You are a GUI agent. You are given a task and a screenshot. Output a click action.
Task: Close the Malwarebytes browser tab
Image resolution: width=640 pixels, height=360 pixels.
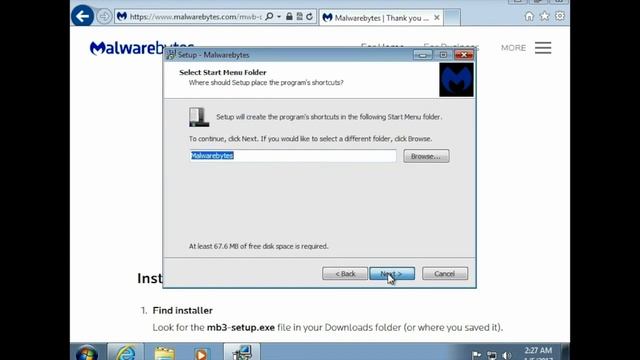(x=437, y=18)
